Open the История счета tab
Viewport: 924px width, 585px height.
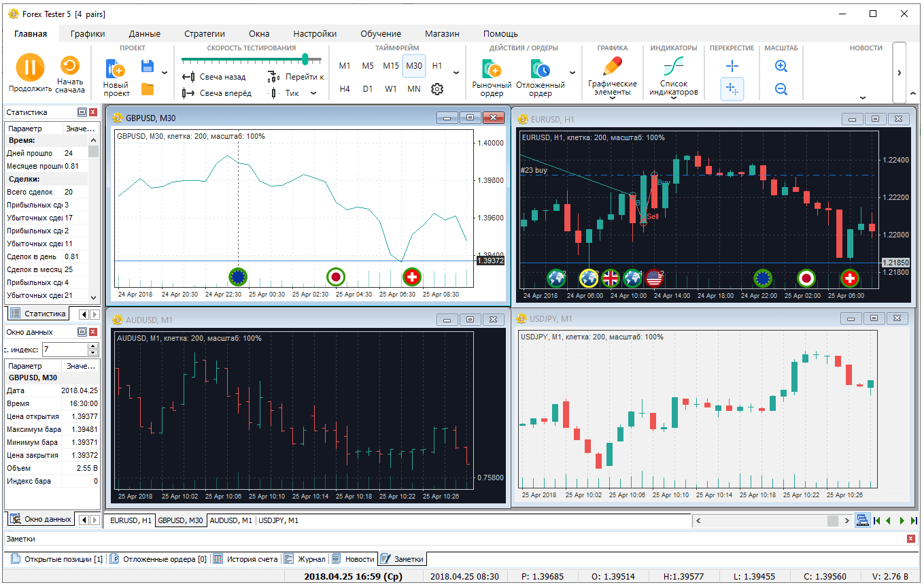point(245,559)
